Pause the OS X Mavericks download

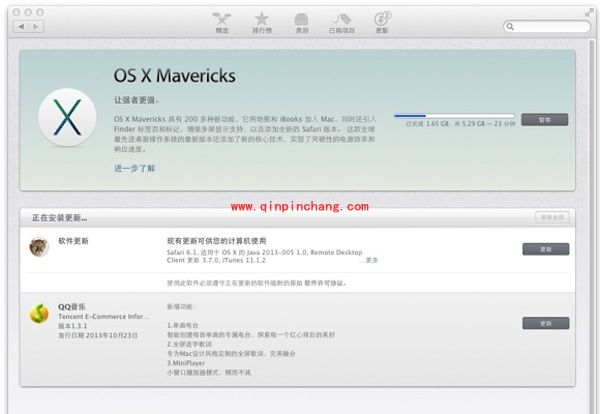545,119
